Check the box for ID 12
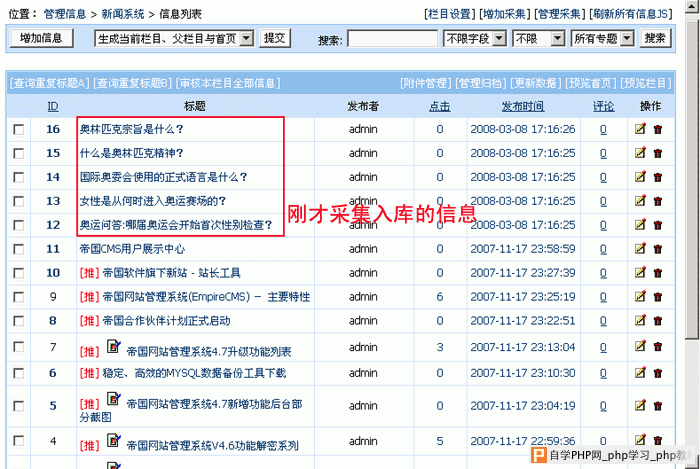This screenshot has width=700, height=469. [x=19, y=225]
